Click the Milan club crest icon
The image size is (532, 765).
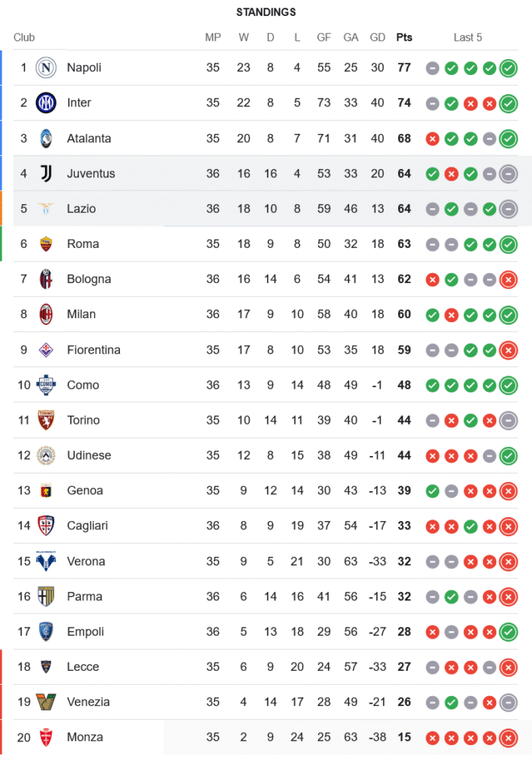46,314
